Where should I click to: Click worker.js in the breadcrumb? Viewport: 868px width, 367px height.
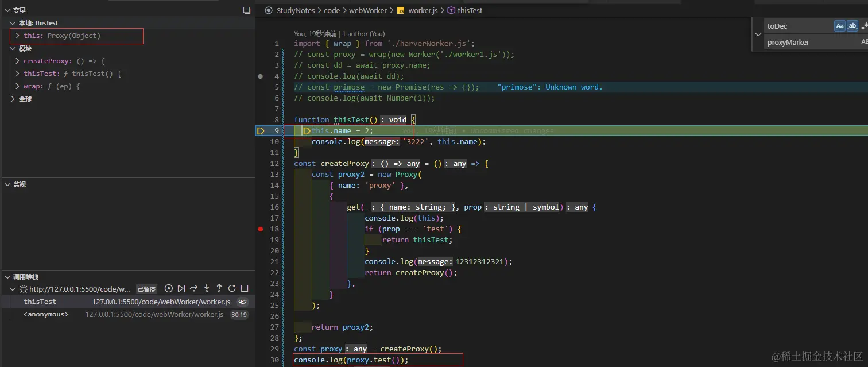click(x=423, y=10)
